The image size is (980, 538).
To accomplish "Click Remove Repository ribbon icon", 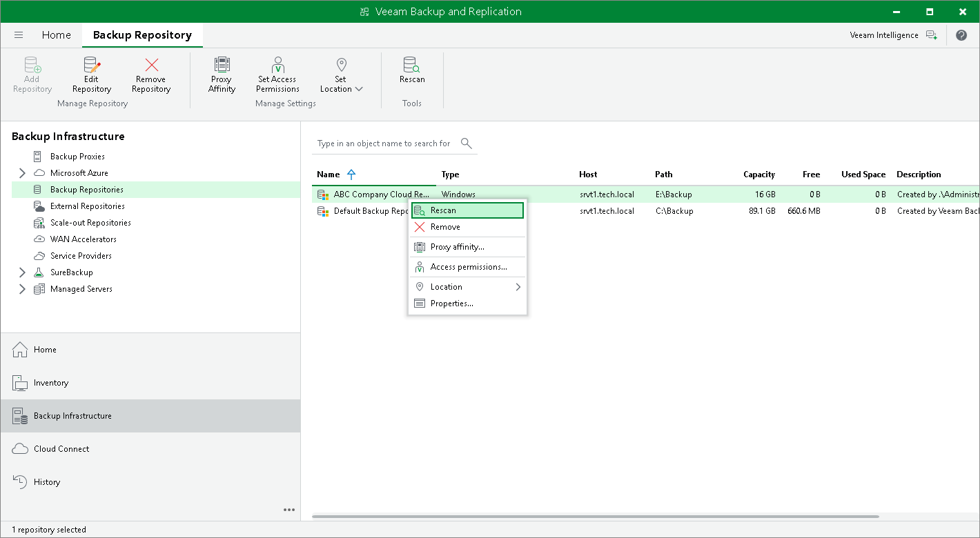I will click(x=151, y=66).
